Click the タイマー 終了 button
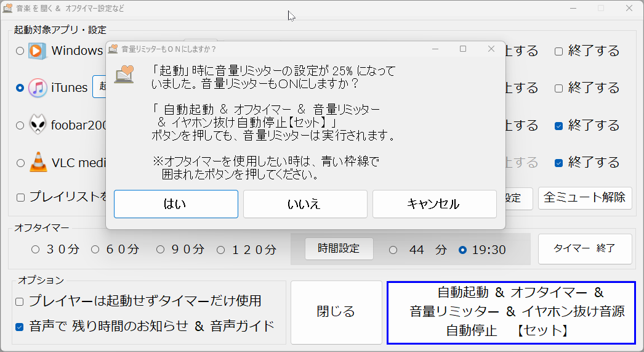644x352 pixels. click(x=584, y=249)
